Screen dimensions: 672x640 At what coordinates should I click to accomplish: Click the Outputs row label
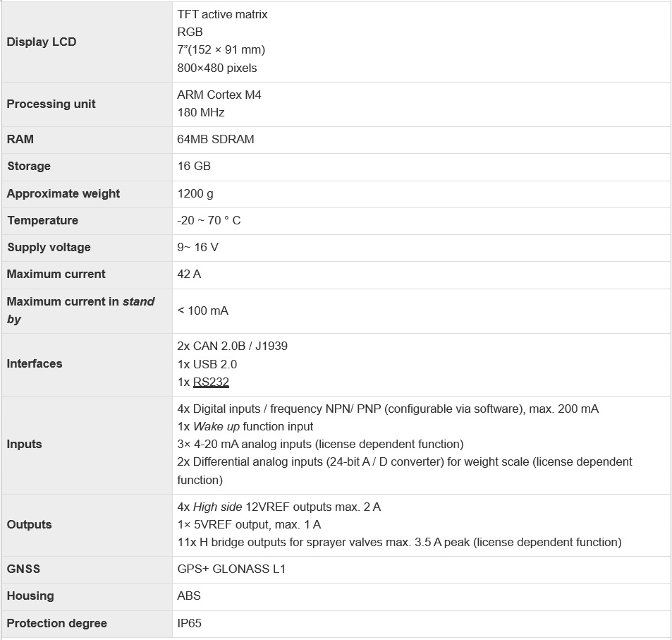point(30,524)
